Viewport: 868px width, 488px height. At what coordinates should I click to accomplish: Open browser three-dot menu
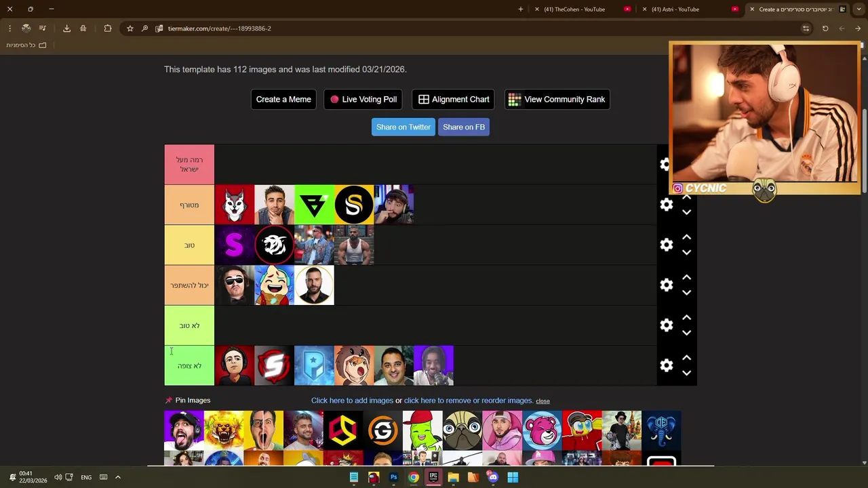tap(9, 28)
